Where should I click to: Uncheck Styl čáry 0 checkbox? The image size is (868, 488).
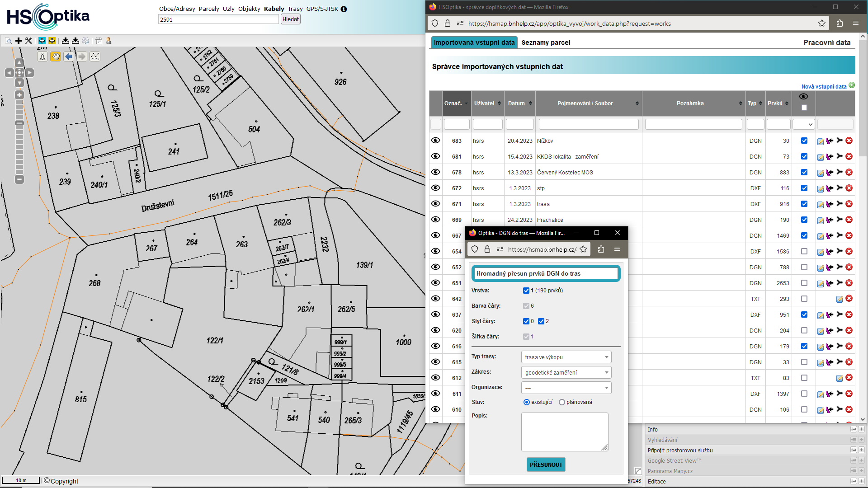click(x=526, y=321)
